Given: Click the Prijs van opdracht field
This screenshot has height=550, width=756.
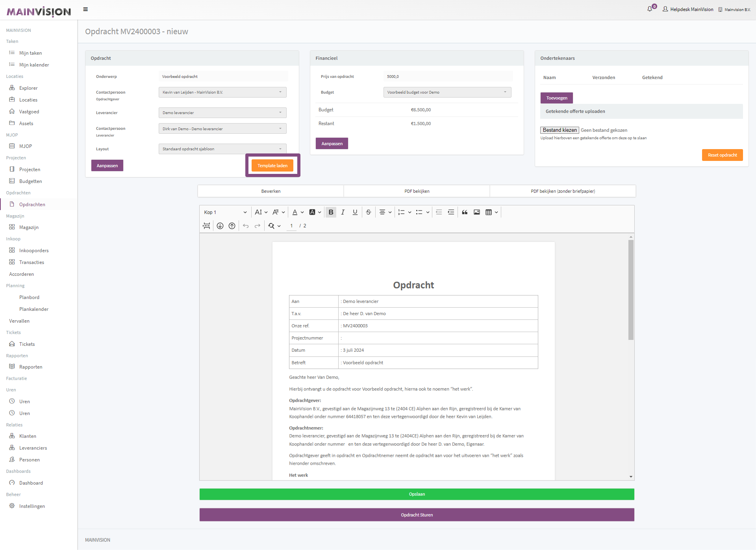Looking at the screenshot, I should (x=448, y=77).
